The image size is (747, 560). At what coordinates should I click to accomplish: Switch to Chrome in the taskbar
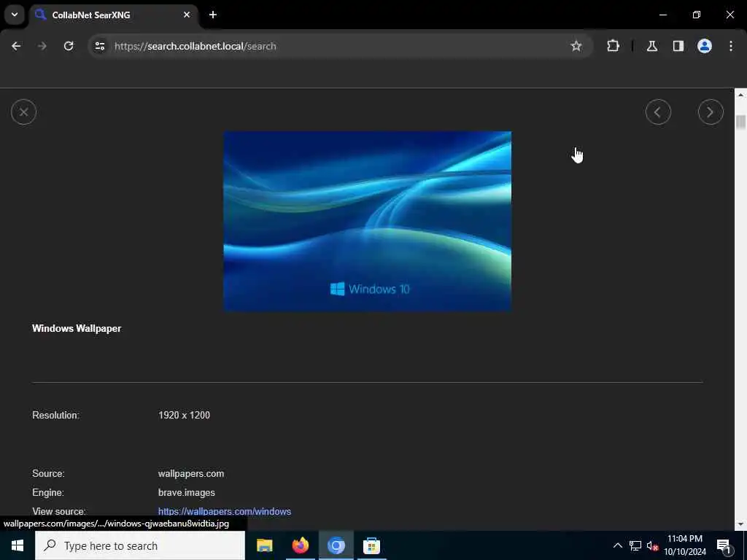click(336, 545)
